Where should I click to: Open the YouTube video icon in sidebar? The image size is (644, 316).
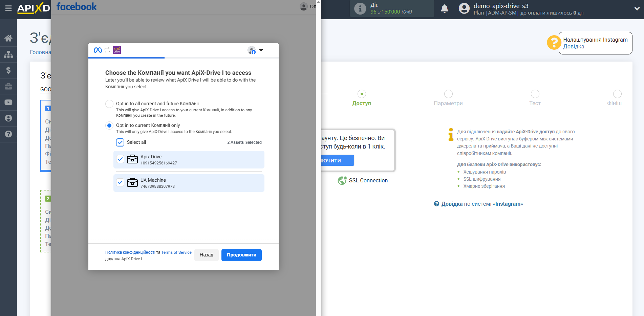(x=8, y=102)
